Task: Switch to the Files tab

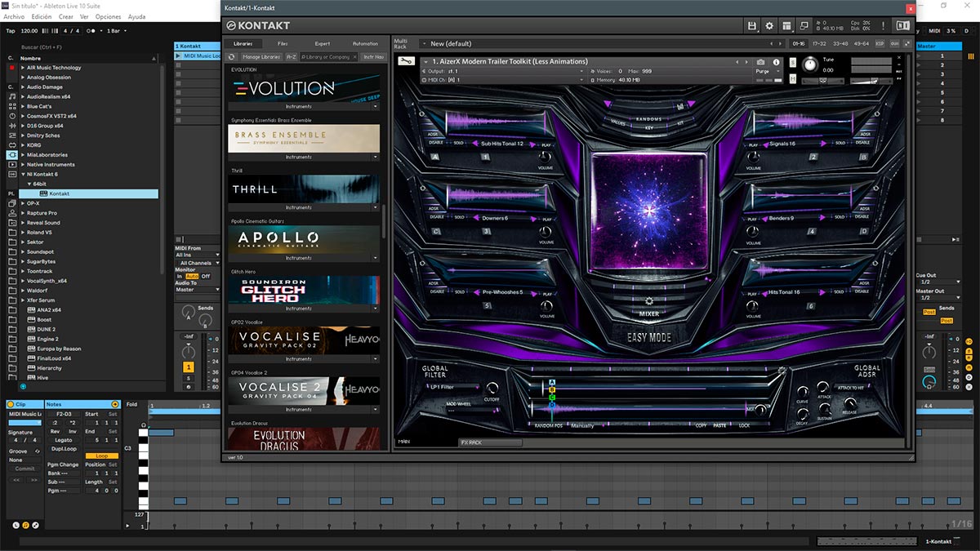Action: (x=283, y=43)
